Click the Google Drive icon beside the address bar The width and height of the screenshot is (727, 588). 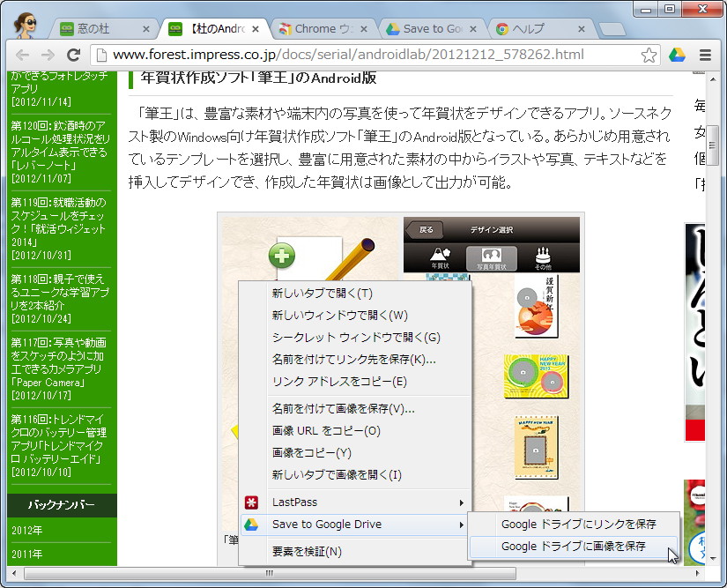tap(676, 54)
